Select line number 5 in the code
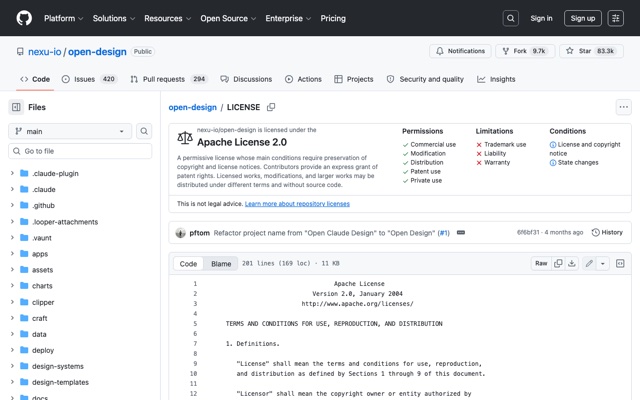Image resolution: width=640 pixels, height=400 pixels. coord(195,324)
